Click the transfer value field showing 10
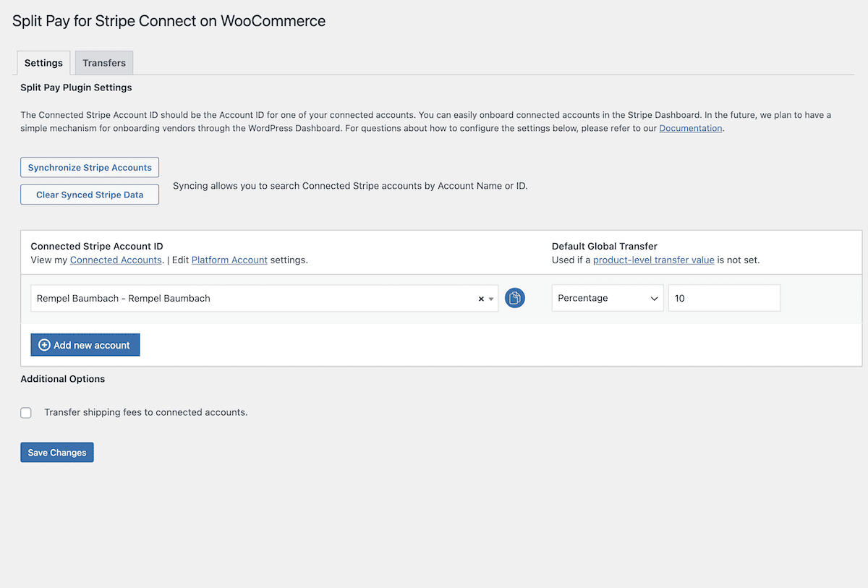868x588 pixels. (724, 298)
